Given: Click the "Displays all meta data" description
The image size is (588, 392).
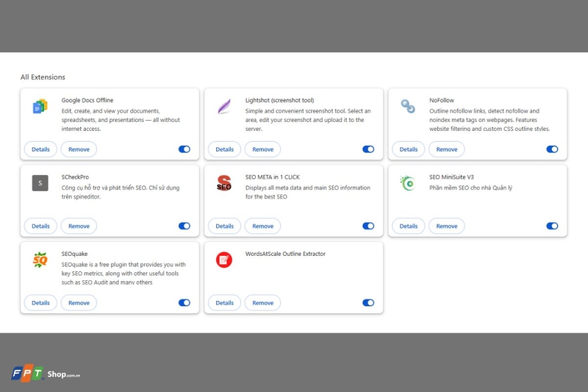Looking at the screenshot, I should click(307, 192).
